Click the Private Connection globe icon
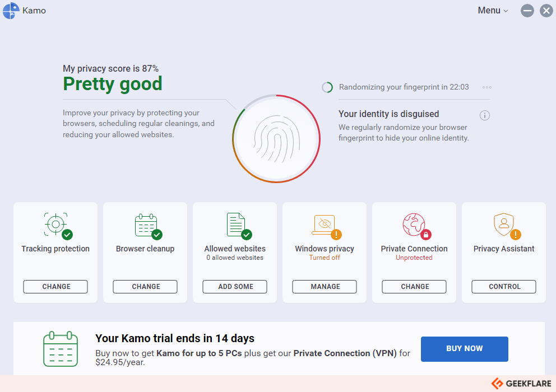The image size is (556, 392). [416, 226]
